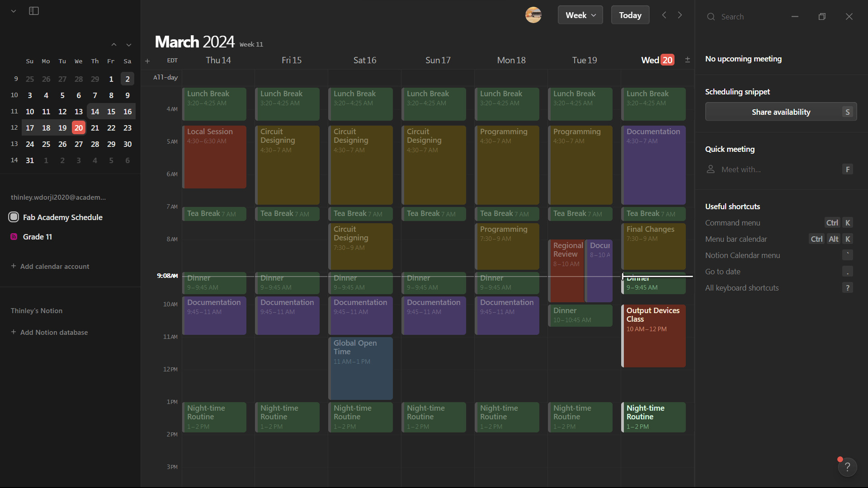Open Saturday's 7:30–9 AM Circuit Designing event
This screenshot has width=868, height=488.
click(x=361, y=246)
